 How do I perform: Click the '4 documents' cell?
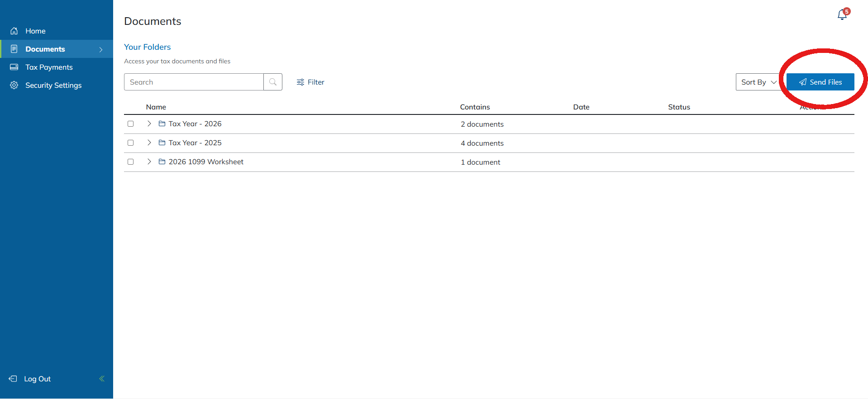click(x=482, y=143)
